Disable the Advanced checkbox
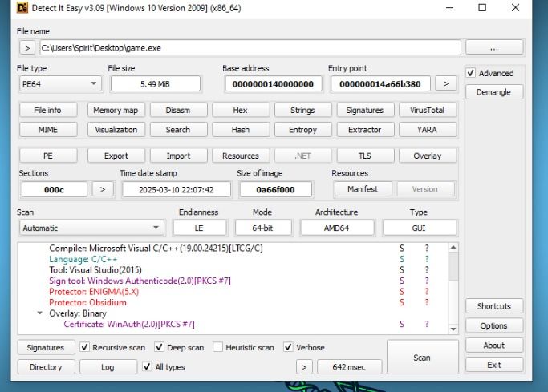The width and height of the screenshot is (548, 392). [x=471, y=73]
